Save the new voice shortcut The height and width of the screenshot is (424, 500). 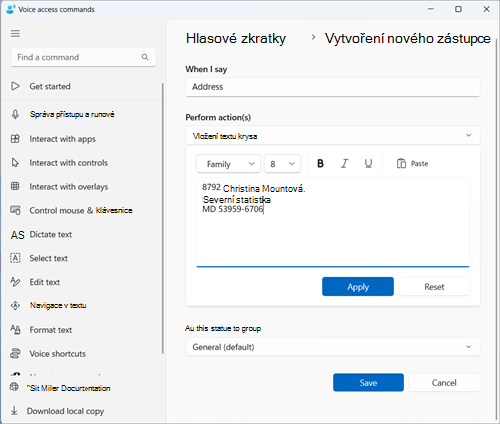368,382
